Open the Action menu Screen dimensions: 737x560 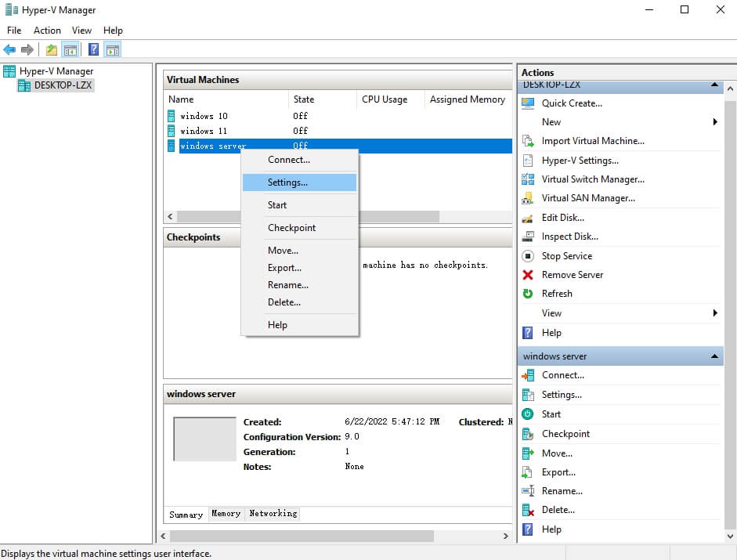tap(47, 30)
